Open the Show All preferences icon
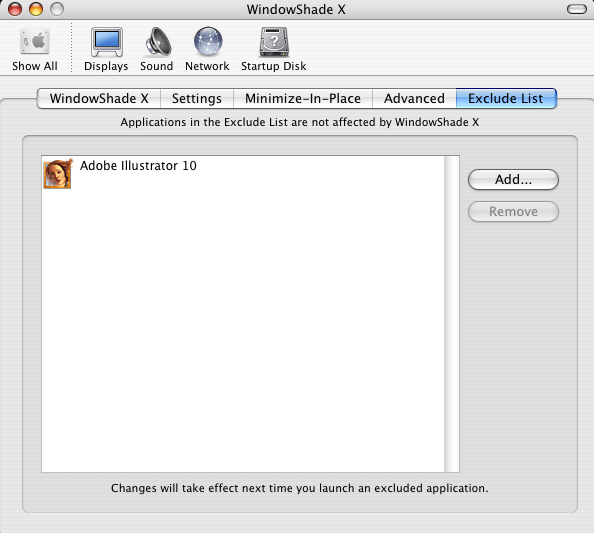This screenshot has width=594, height=533. pos(34,42)
